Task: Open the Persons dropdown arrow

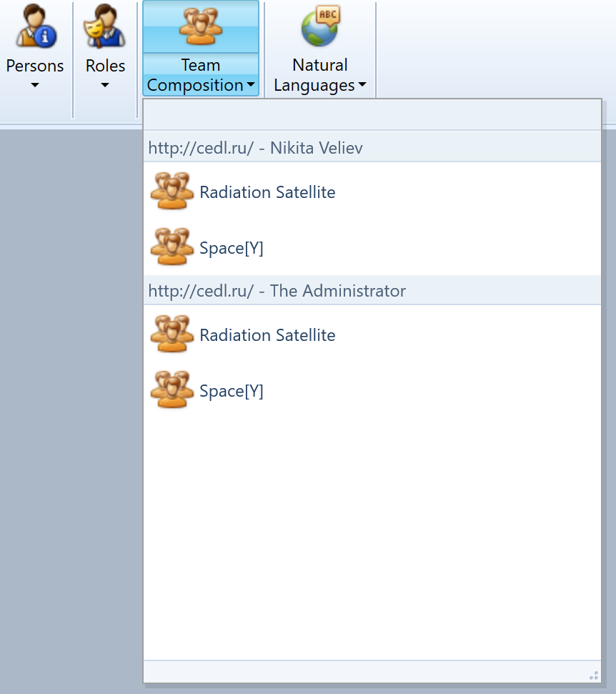Action: click(x=34, y=85)
